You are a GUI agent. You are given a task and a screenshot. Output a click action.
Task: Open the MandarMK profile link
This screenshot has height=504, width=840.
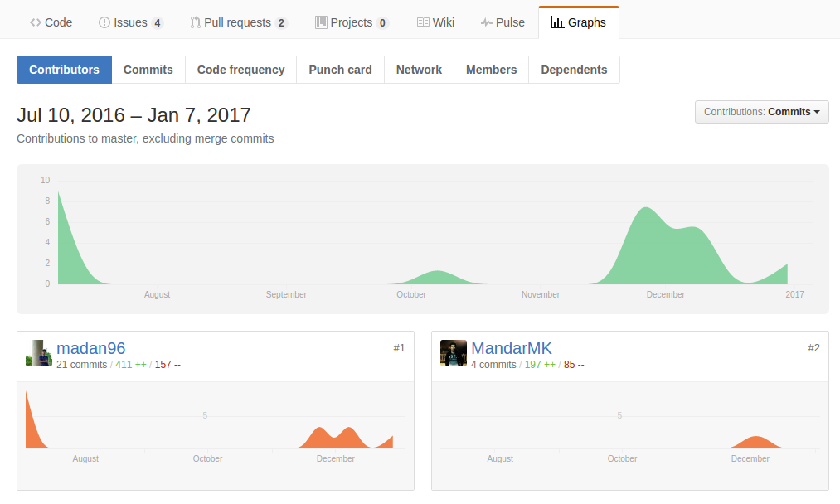click(512, 348)
